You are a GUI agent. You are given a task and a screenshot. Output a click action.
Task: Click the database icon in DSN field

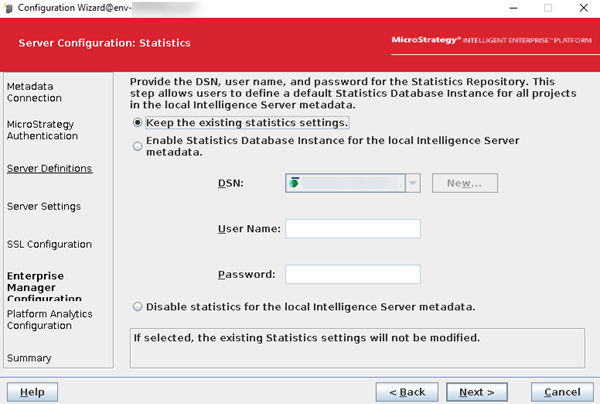tap(293, 183)
